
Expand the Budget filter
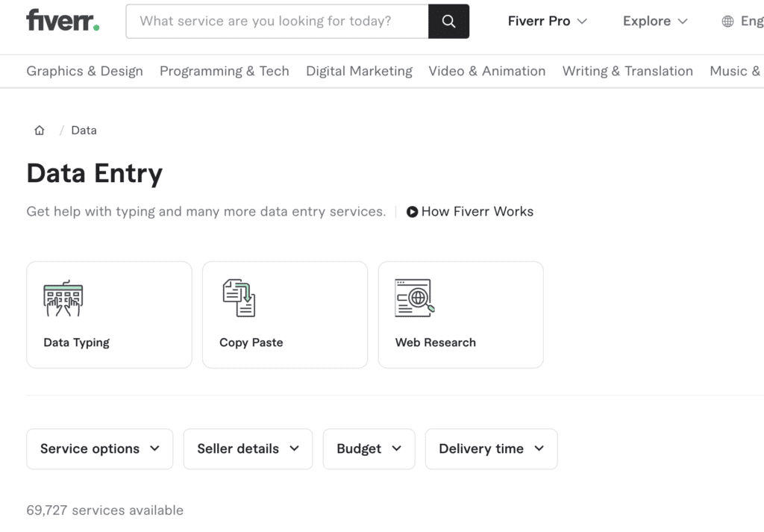(369, 448)
